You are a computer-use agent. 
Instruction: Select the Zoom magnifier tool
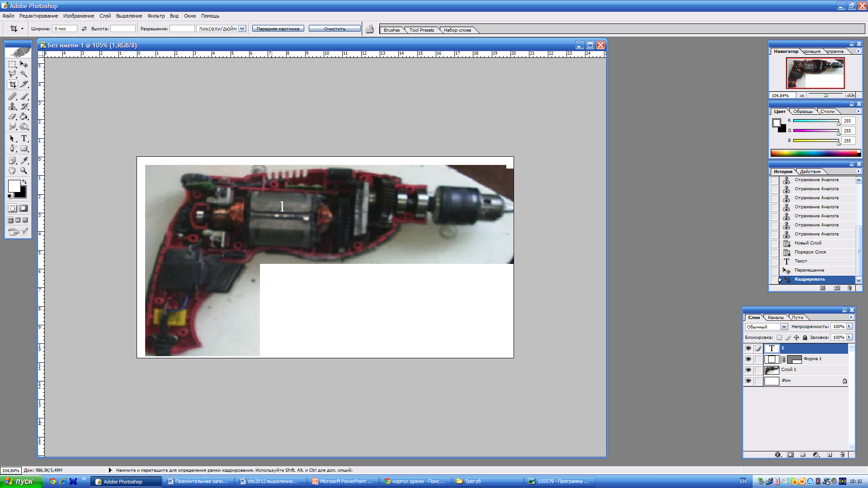(x=24, y=170)
